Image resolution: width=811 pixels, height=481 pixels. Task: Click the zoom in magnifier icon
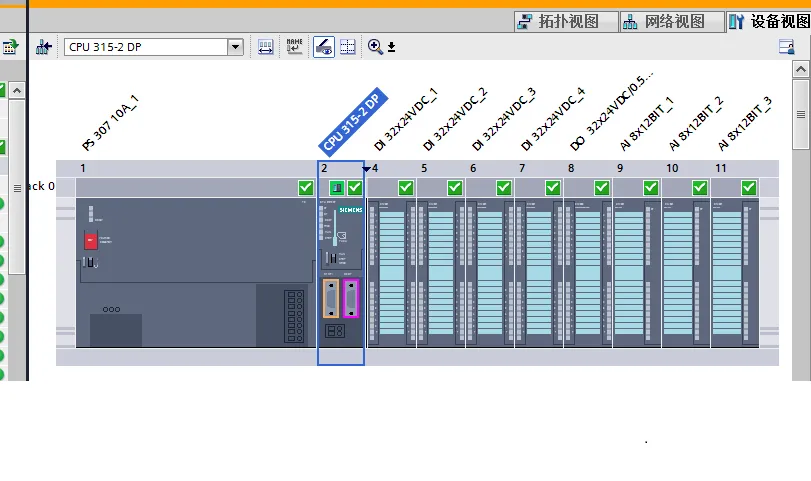click(x=375, y=47)
